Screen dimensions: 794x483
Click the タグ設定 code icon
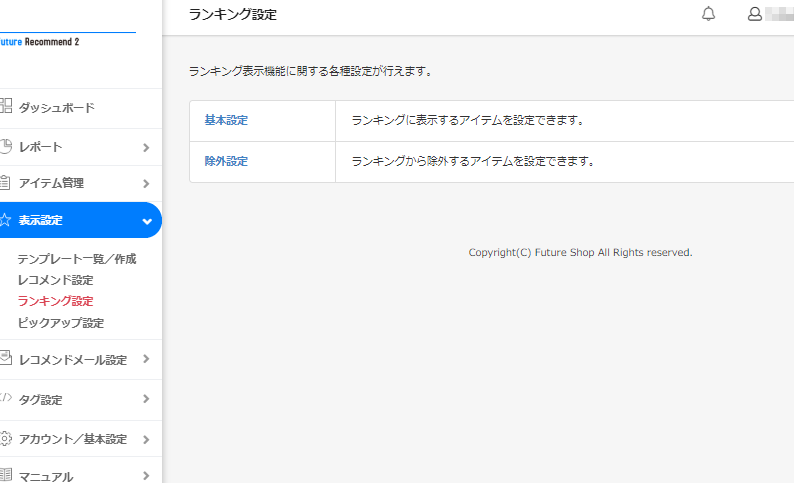point(6,397)
